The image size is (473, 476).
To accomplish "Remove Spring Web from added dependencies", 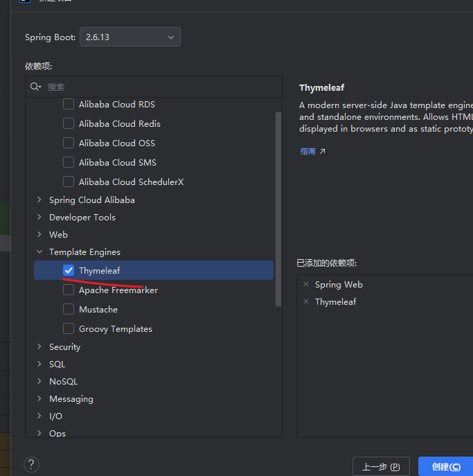I will pyautogui.click(x=306, y=284).
